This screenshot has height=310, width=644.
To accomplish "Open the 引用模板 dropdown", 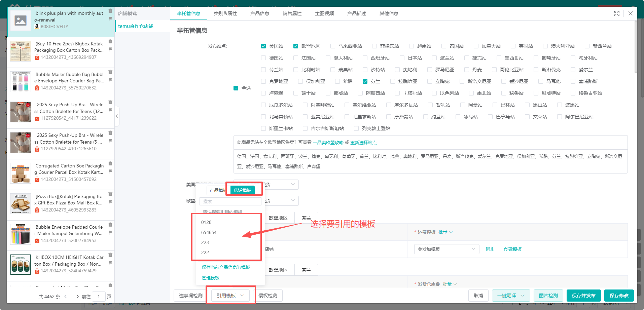I will coord(230,296).
